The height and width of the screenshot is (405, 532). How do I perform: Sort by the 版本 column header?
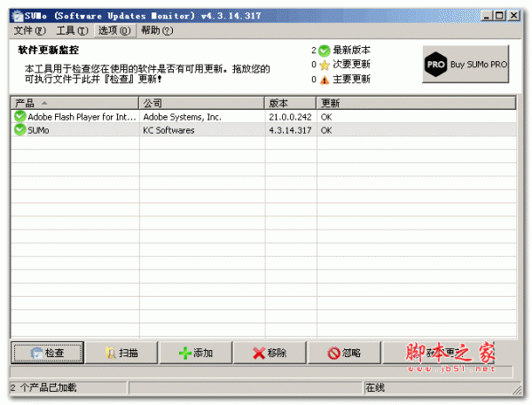click(291, 103)
